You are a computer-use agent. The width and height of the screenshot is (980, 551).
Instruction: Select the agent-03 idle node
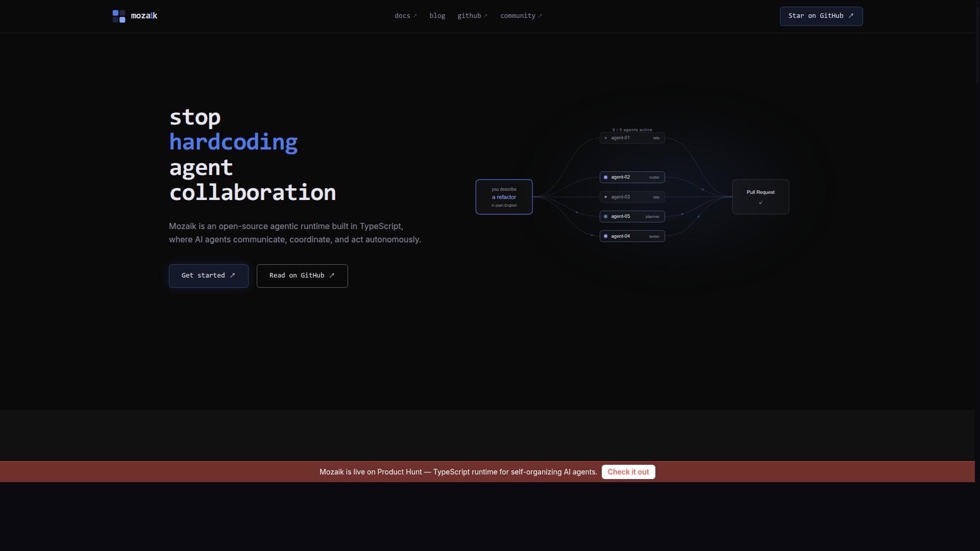(x=632, y=197)
